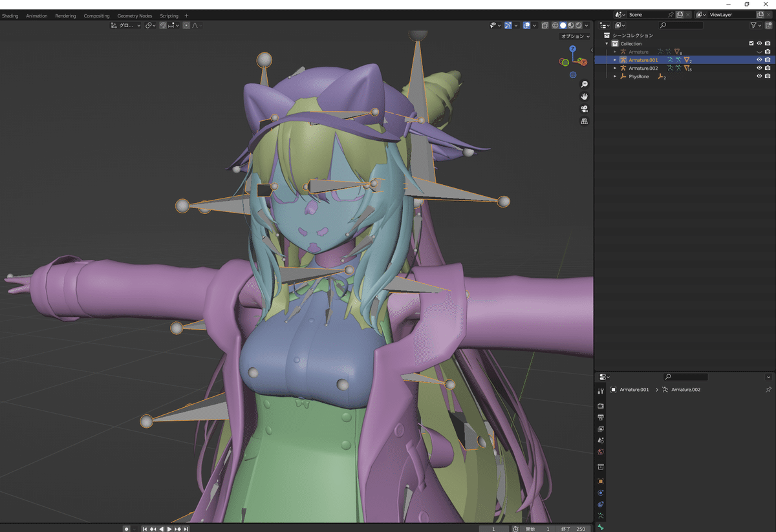Open Object properties tab

[x=601, y=481]
